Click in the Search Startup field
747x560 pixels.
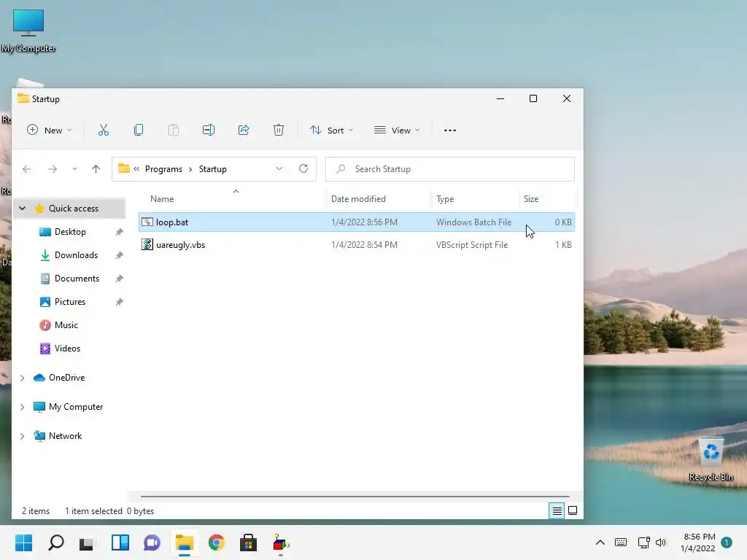449,169
